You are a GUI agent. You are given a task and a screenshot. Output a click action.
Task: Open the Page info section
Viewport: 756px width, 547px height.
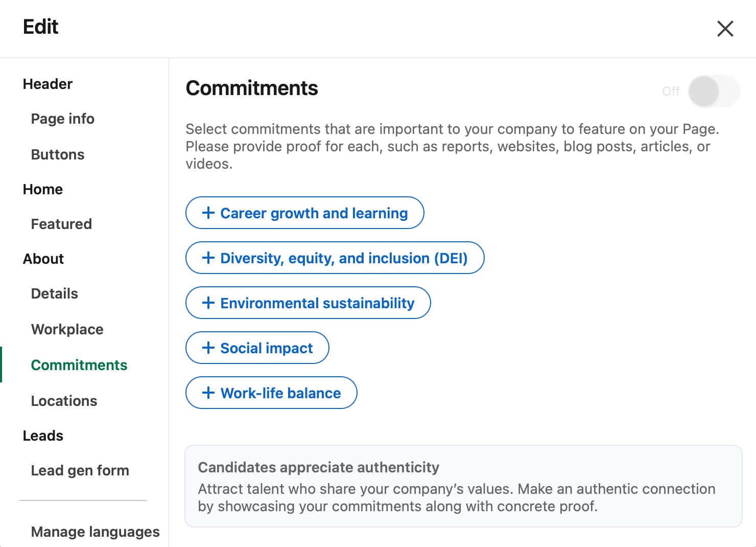pos(63,119)
